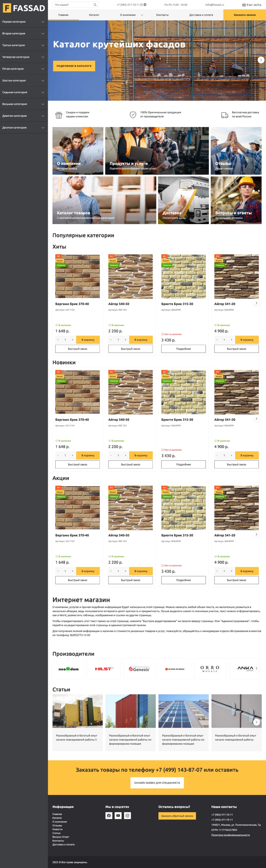The width and height of the screenshot is (266, 868).
Task: Open Айгер 541-20 product image in Акции
Action: (236, 507)
